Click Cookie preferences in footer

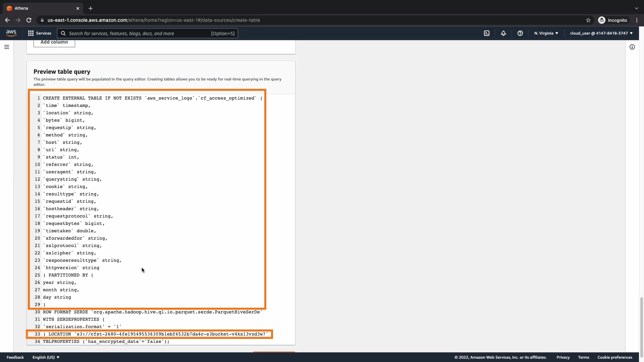coord(614,357)
